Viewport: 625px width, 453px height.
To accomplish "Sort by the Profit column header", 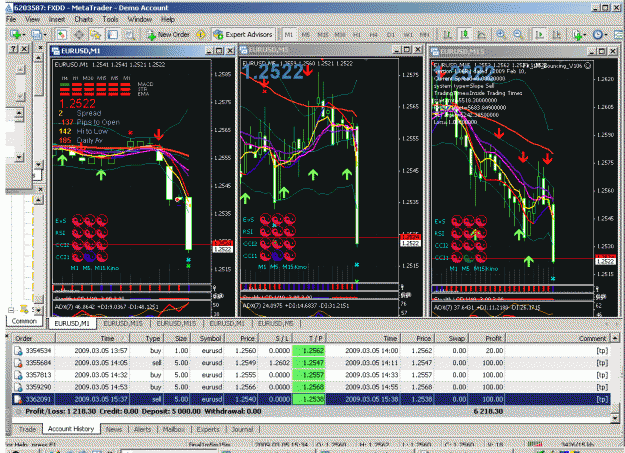I will [x=486, y=338].
